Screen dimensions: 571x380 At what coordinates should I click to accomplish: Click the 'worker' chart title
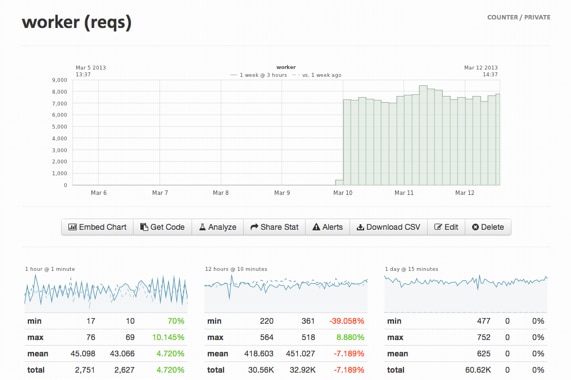286,67
